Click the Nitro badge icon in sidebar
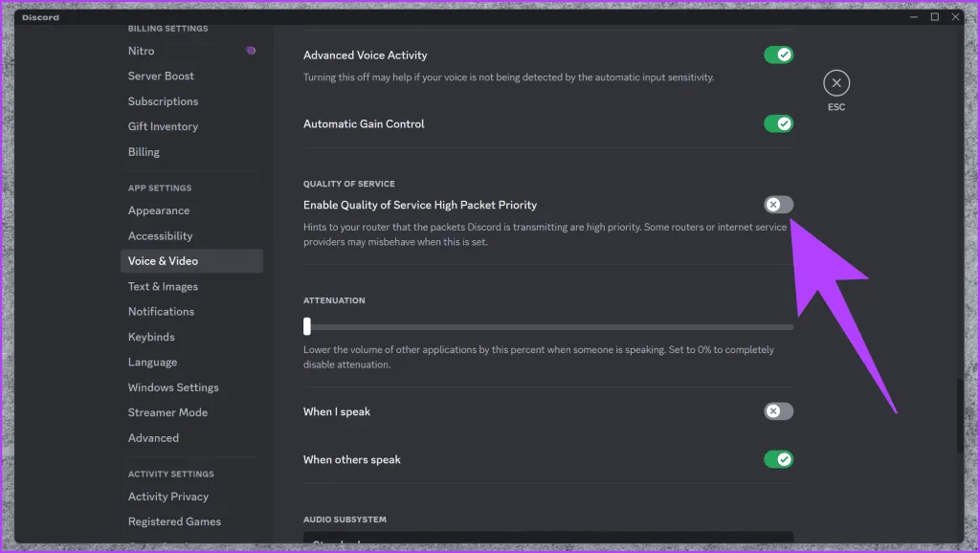The height and width of the screenshot is (553, 980). [x=250, y=51]
